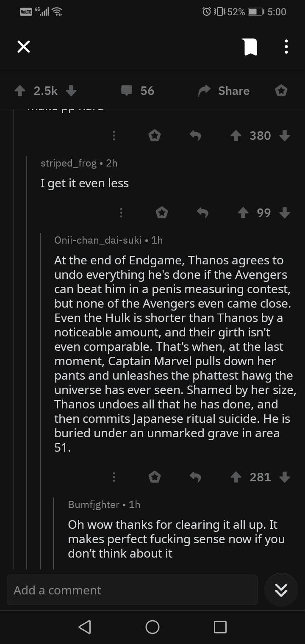
Task: Bookmark this post with the save icon
Action: pos(250,47)
